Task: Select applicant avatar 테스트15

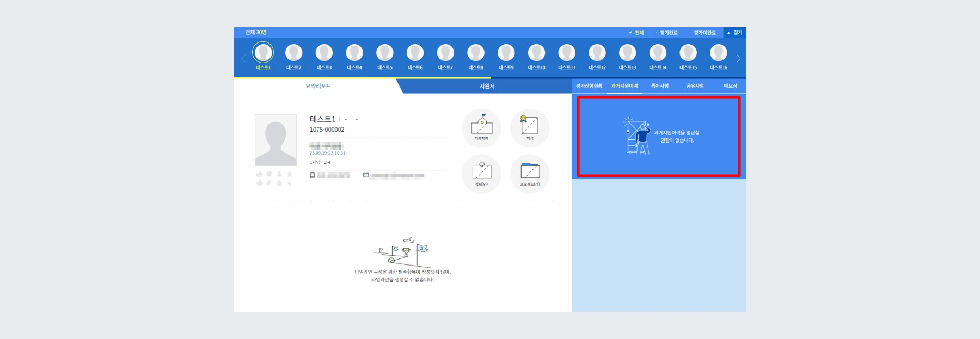Action: coord(688,53)
